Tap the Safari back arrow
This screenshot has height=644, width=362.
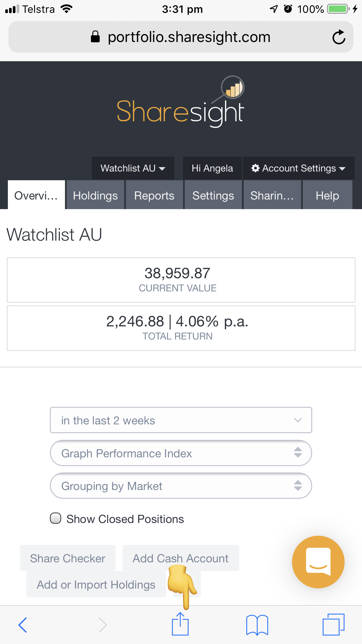[22, 625]
